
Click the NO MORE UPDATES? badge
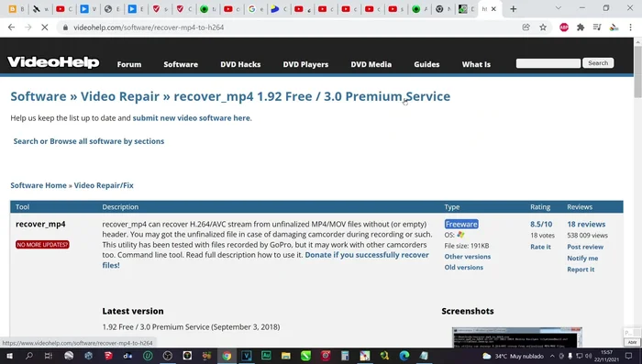[42, 245]
